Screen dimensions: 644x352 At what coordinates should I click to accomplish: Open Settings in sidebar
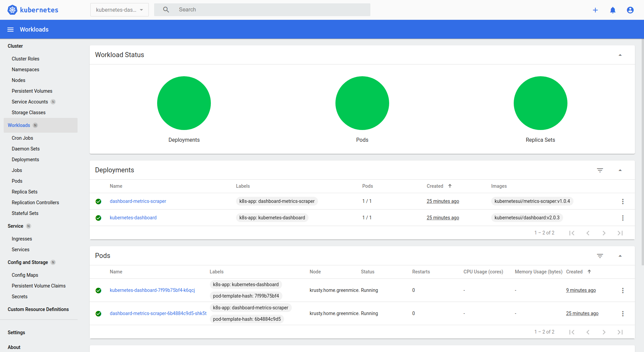pos(16,333)
